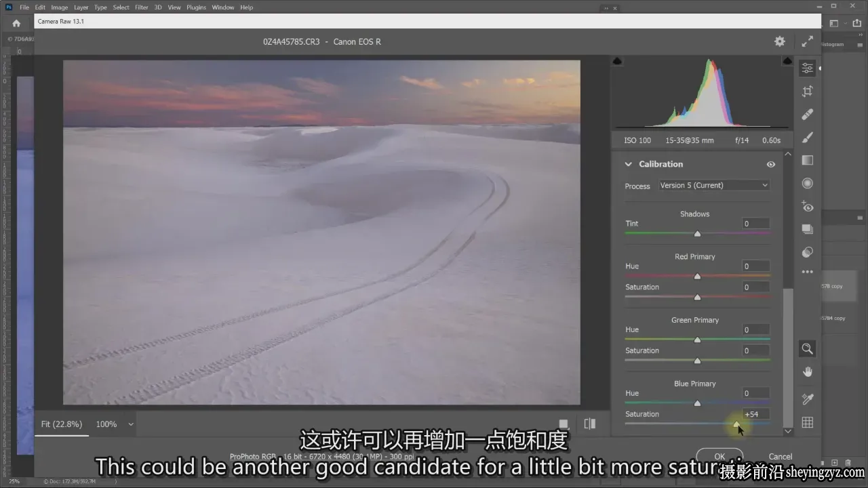
Task: Select the Hand tool
Action: (x=807, y=371)
